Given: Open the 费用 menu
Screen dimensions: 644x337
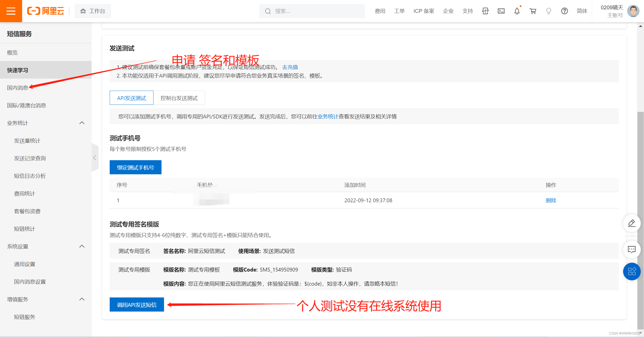Looking at the screenshot, I should coord(380,11).
